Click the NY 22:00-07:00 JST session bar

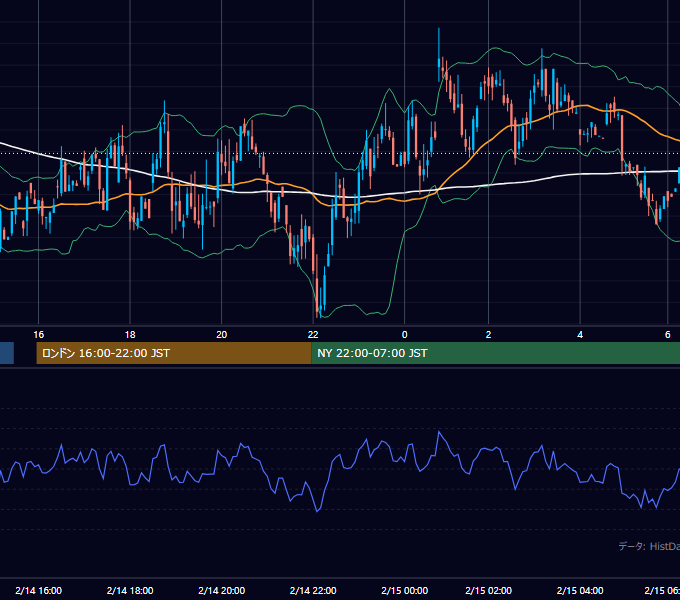click(496, 353)
